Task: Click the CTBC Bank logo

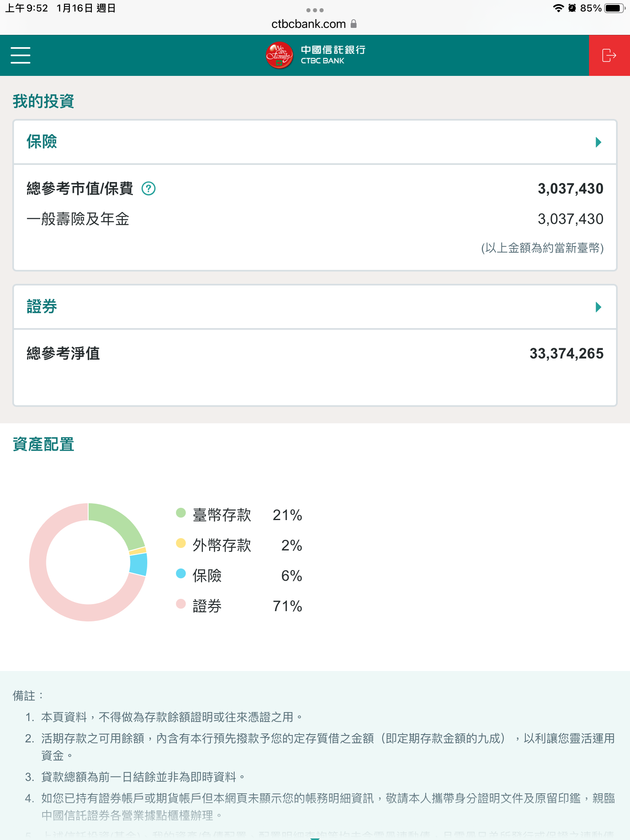Action: [x=315, y=55]
